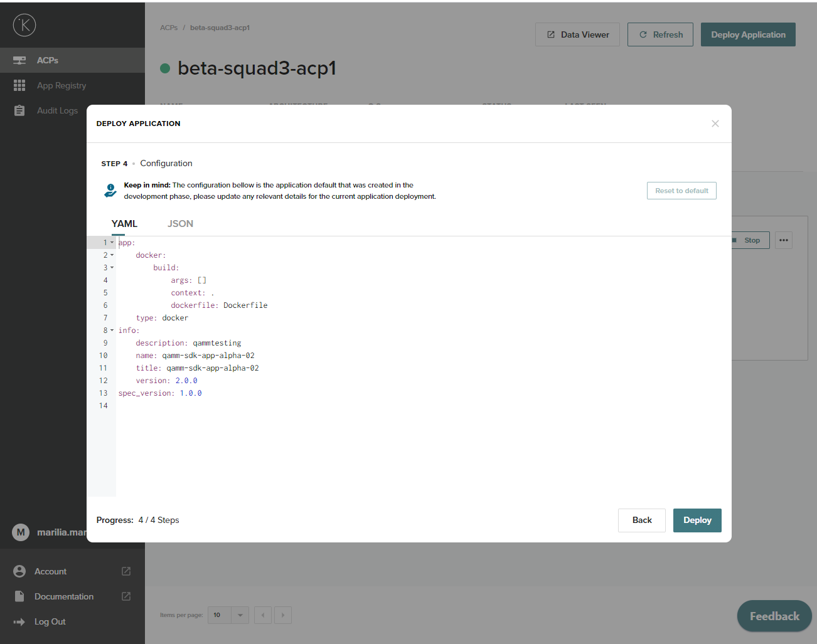Click the ACPs breadcrumb link

tap(168, 28)
